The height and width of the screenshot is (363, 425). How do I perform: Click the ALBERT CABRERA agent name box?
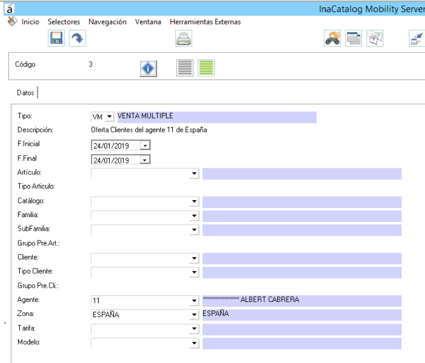tap(302, 301)
